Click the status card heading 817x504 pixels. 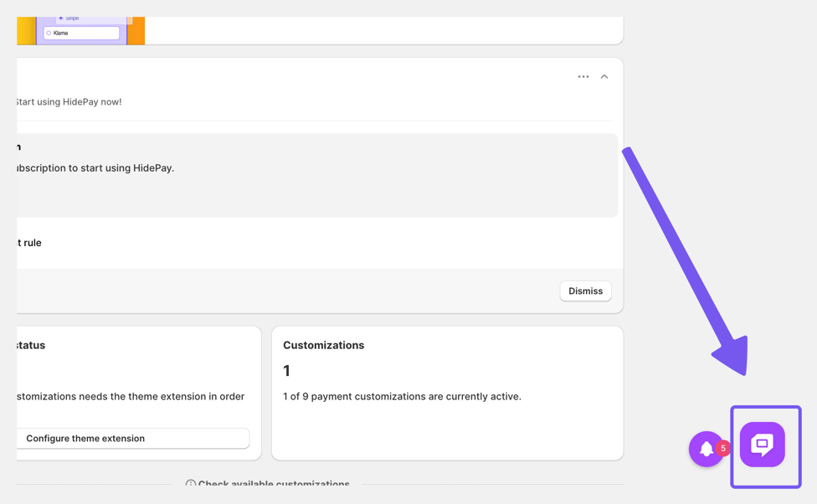click(32, 346)
